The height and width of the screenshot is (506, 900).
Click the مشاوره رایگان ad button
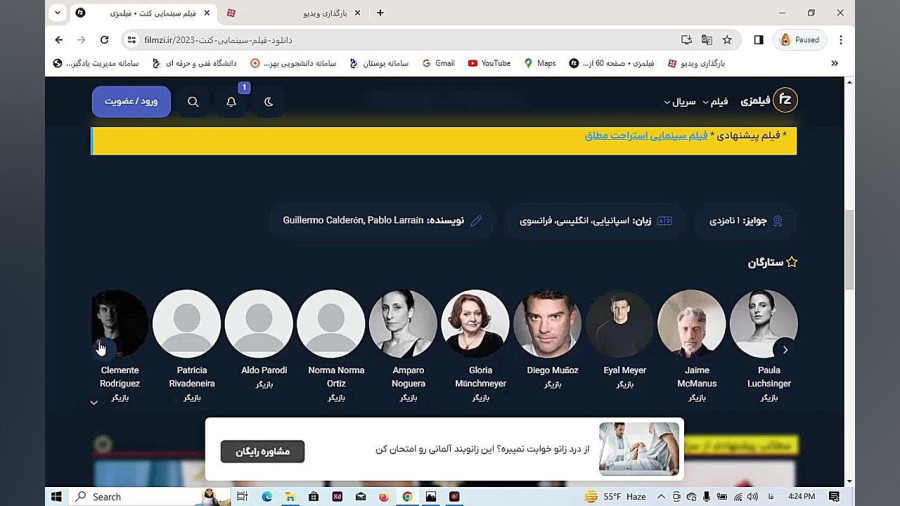(262, 451)
